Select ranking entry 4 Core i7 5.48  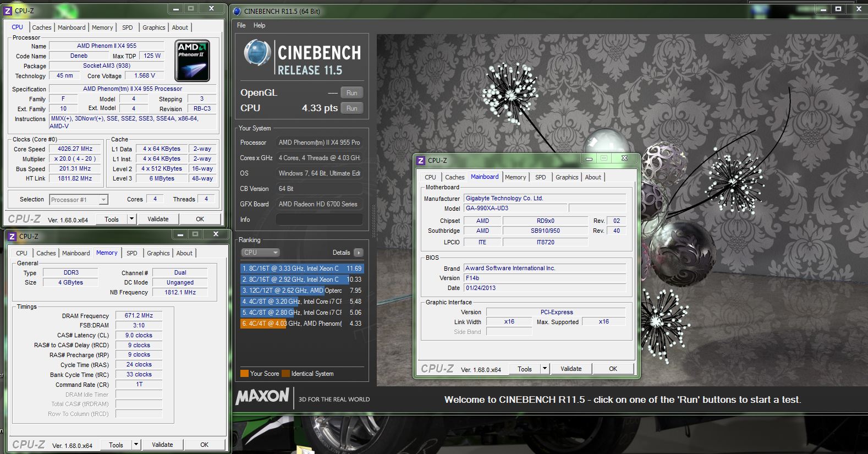pyautogui.click(x=302, y=302)
